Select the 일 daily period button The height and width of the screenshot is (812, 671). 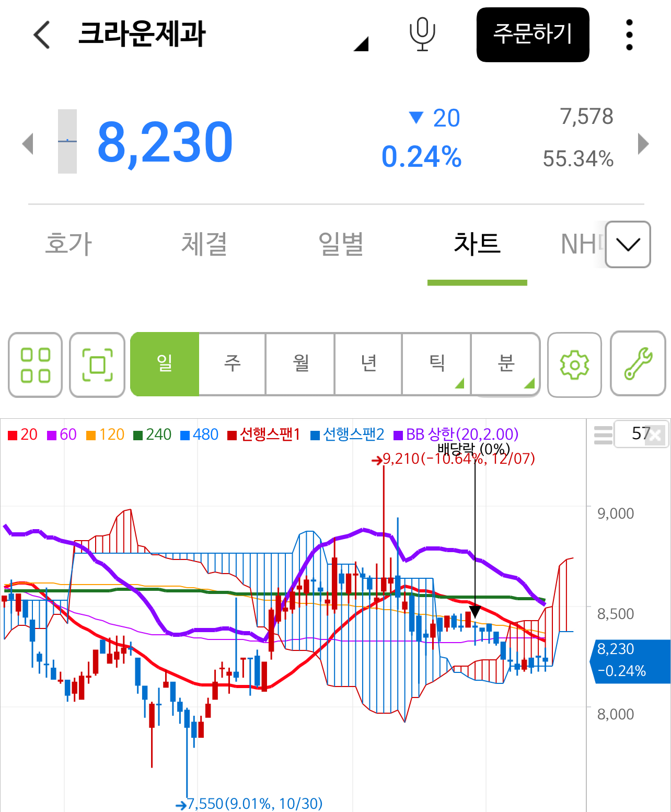pyautogui.click(x=165, y=364)
